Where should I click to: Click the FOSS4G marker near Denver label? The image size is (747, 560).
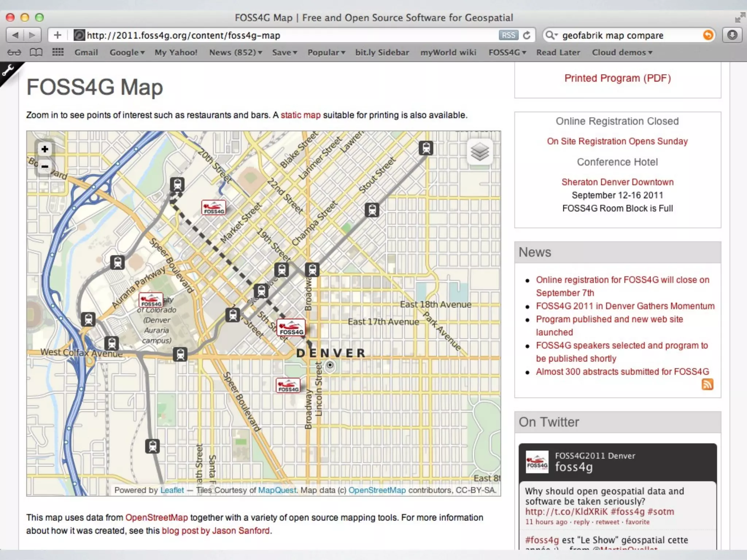coord(291,327)
